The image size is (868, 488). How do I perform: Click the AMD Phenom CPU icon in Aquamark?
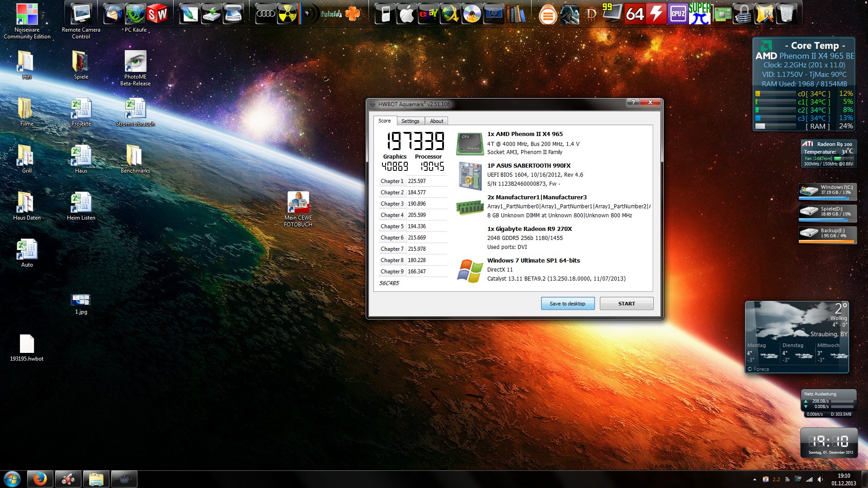click(470, 144)
